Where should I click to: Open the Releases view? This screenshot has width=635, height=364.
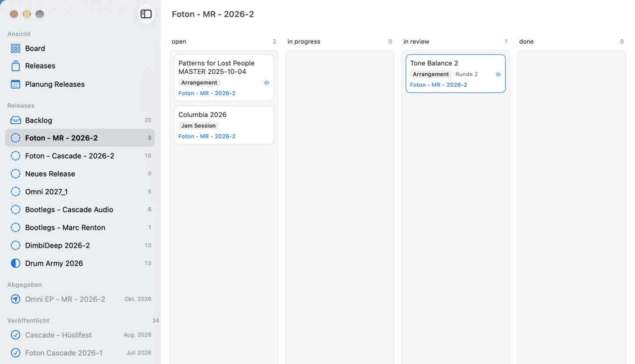pos(80,66)
